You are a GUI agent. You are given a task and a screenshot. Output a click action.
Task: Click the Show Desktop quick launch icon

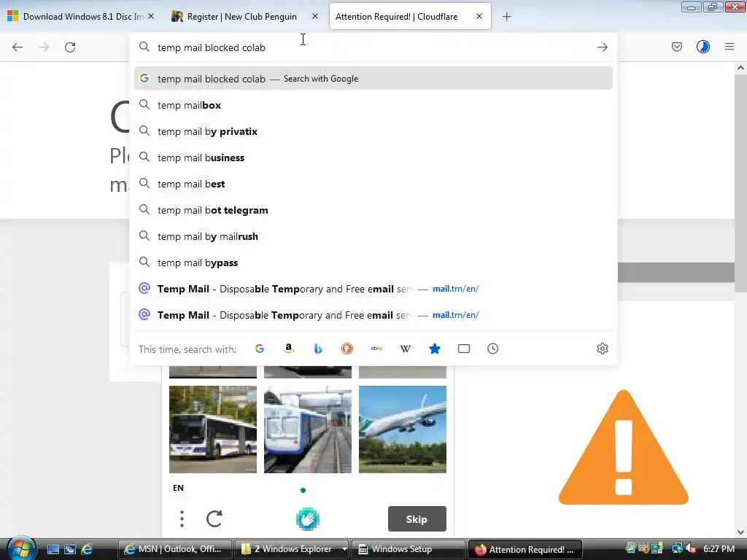[53, 549]
